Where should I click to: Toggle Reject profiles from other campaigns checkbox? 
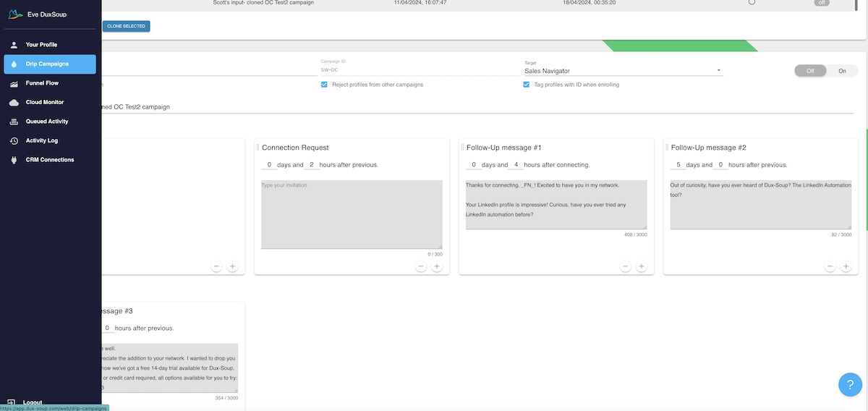click(324, 85)
